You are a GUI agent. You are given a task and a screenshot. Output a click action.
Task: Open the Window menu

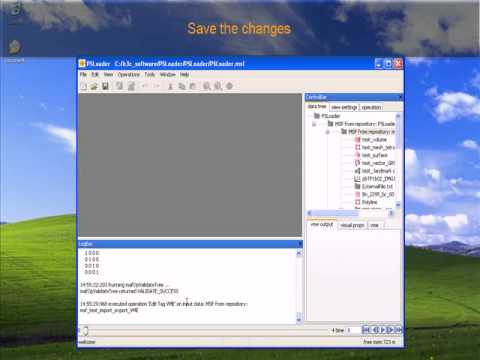coord(168,74)
